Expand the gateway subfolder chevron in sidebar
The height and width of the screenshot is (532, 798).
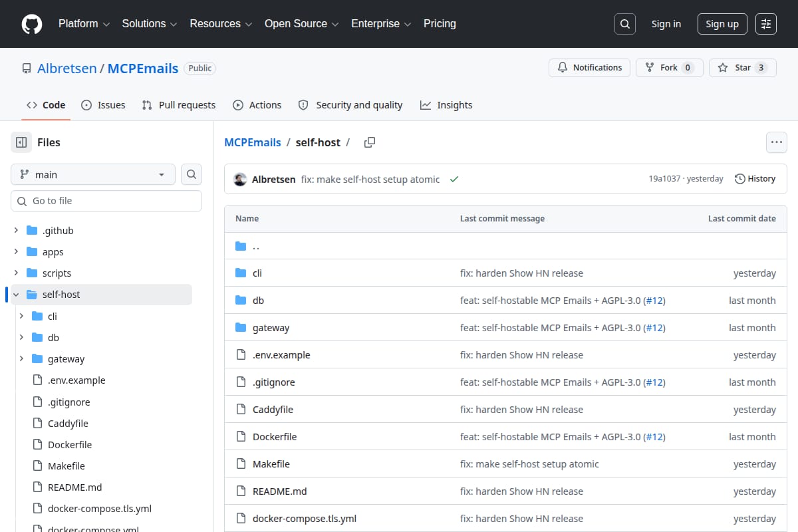coord(21,359)
